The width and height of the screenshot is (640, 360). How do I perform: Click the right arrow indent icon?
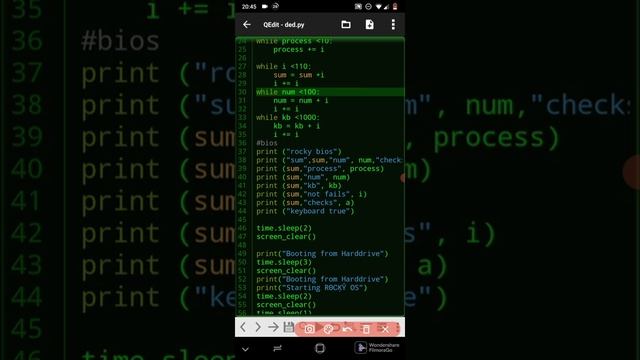click(273, 327)
